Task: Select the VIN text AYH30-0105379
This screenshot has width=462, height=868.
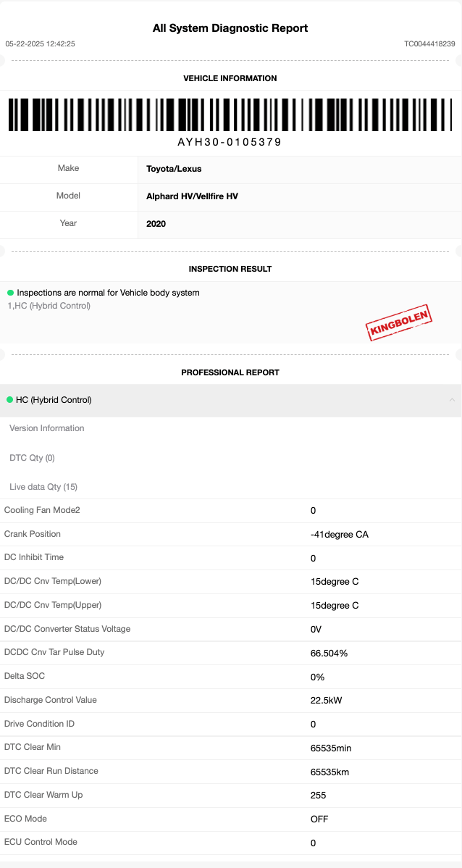Action: tap(230, 142)
